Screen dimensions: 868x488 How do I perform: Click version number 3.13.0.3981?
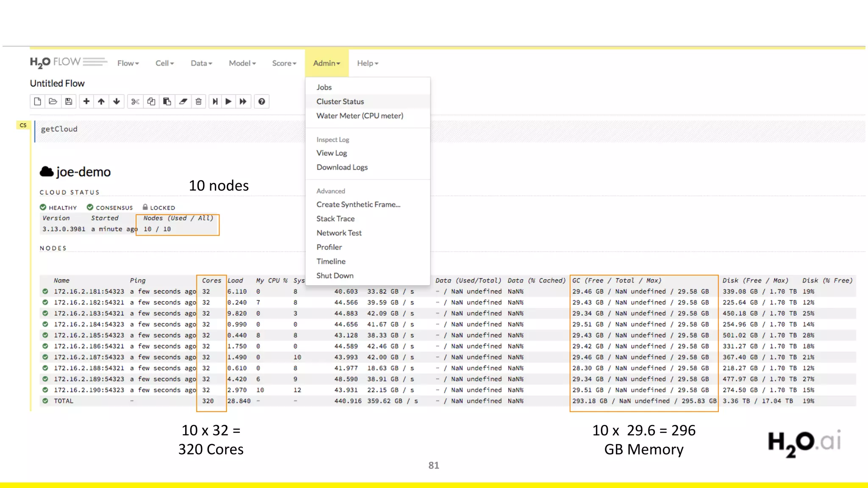[64, 229]
